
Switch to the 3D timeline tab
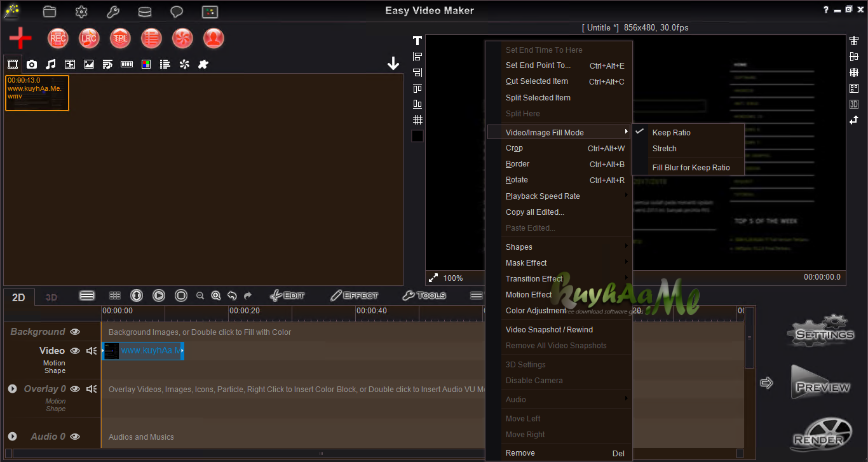tap(51, 297)
